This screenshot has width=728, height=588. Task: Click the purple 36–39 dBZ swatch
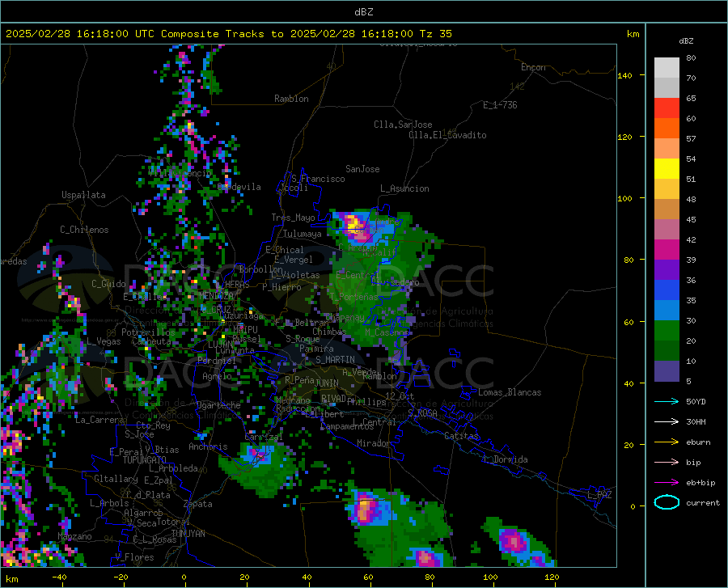click(667, 270)
